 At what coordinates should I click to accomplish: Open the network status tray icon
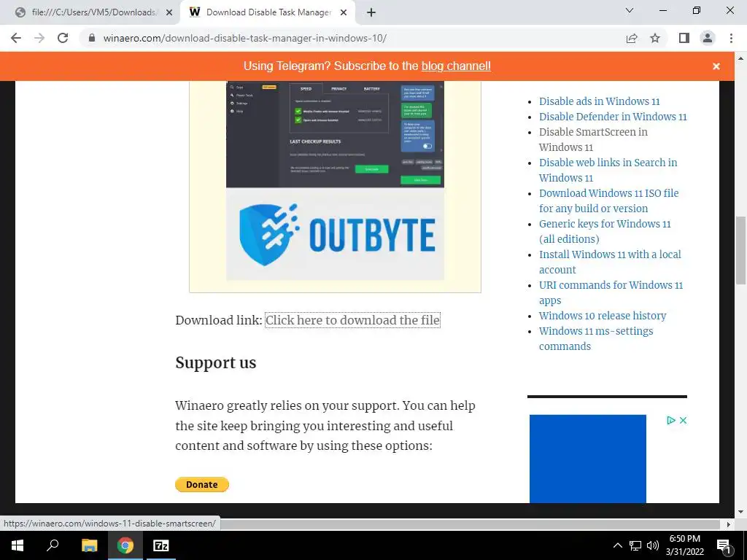click(635, 545)
